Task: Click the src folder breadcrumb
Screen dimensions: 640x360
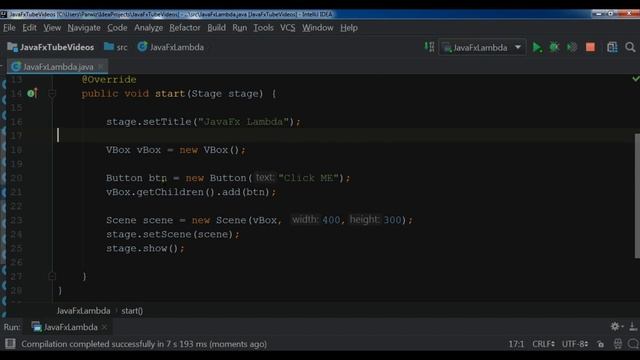Action: tap(116, 47)
